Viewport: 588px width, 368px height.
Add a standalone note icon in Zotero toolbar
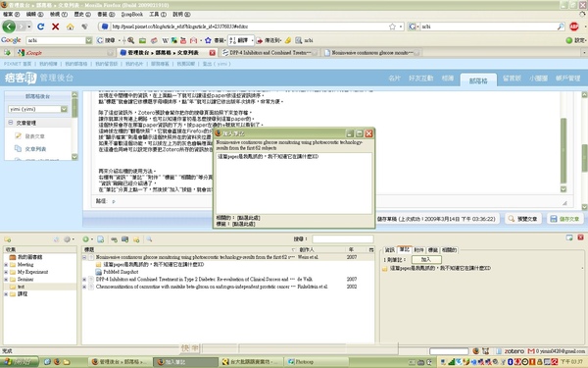point(136,239)
